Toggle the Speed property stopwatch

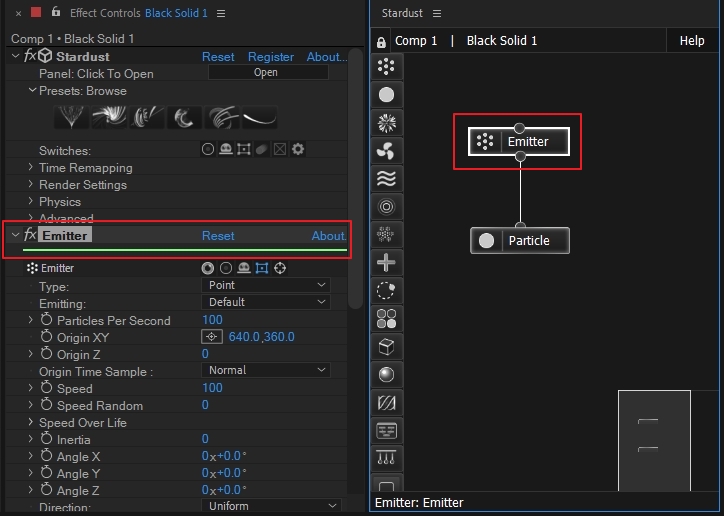pyautogui.click(x=46, y=387)
